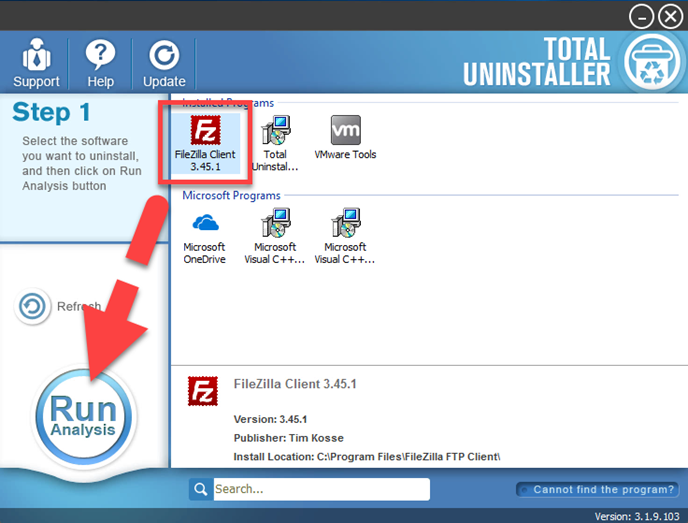Focus the Search... input field
Screen dimensions: 688x523
point(322,489)
